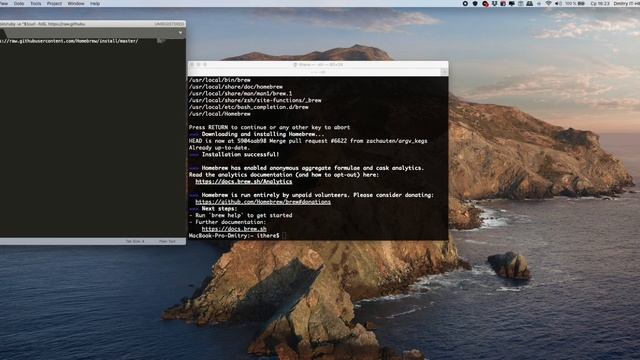Open the Project menu

tap(54, 3)
